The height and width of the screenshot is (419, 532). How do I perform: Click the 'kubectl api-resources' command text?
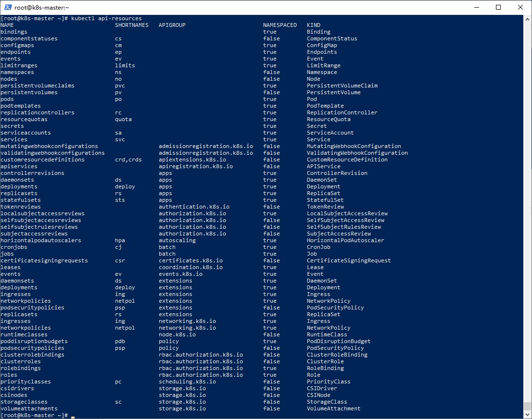point(106,18)
